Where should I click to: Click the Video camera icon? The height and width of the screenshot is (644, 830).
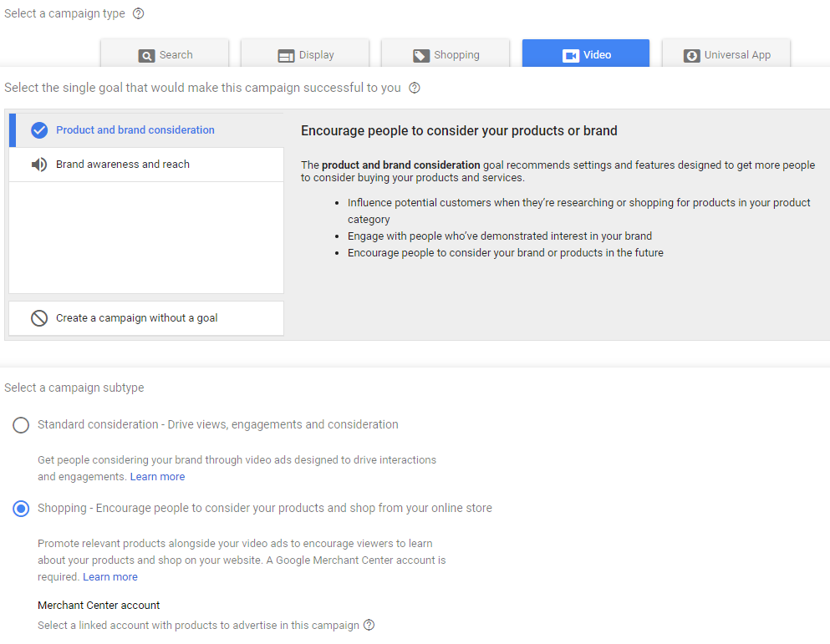tap(571, 56)
